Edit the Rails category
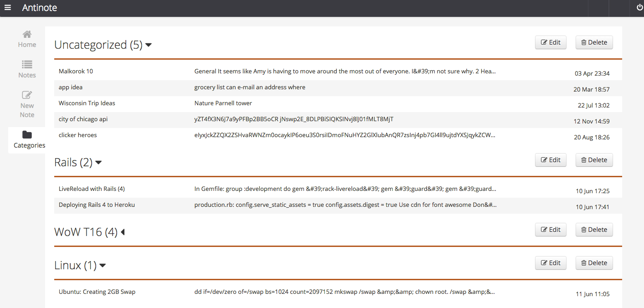The image size is (644, 308). (x=551, y=160)
